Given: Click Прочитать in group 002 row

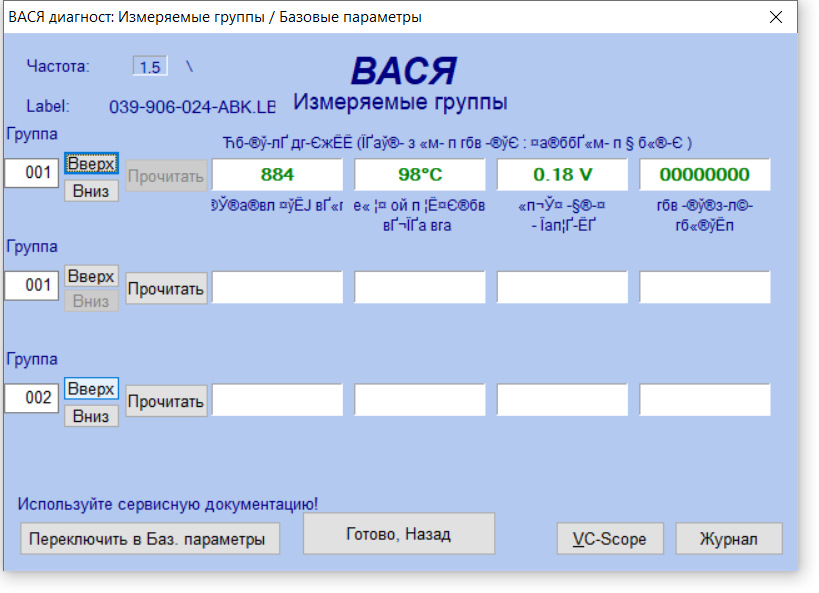Looking at the screenshot, I should pos(166,401).
